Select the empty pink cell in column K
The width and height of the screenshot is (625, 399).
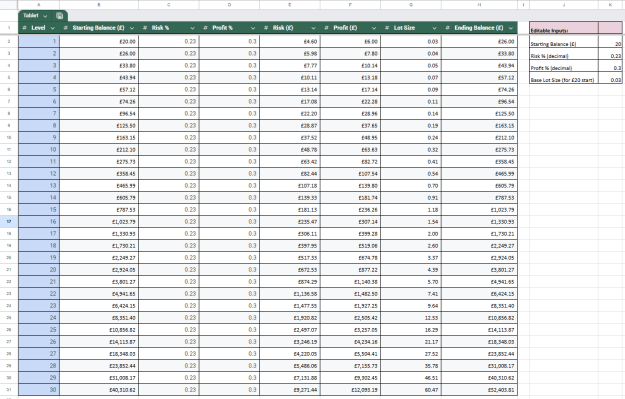click(x=610, y=28)
